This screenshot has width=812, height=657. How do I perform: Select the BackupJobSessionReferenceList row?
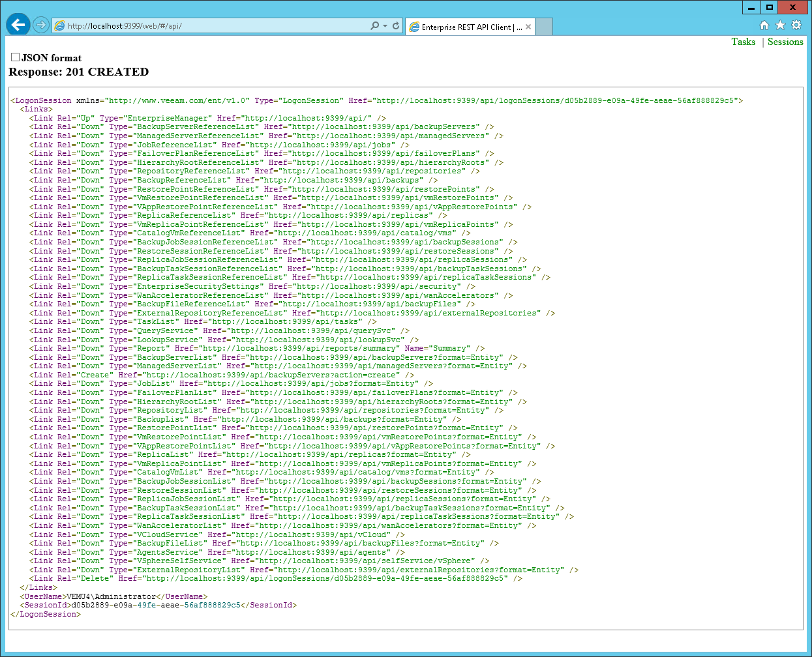(274, 242)
